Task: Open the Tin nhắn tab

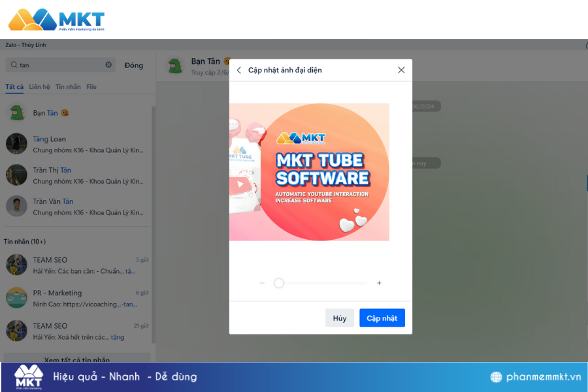Action: [68, 87]
